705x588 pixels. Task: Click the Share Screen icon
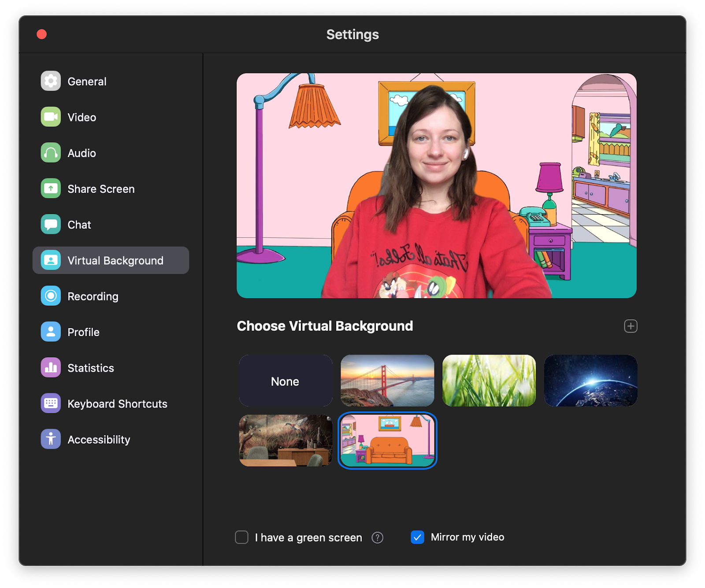[51, 189]
